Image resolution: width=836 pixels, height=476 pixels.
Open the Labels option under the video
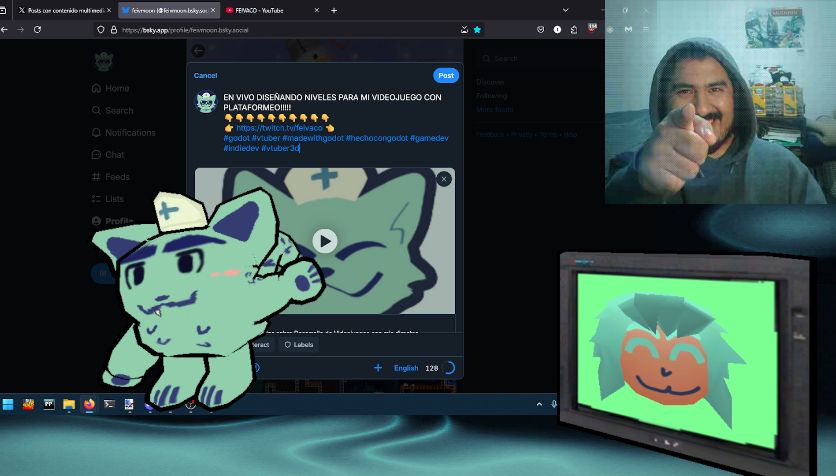pos(299,345)
